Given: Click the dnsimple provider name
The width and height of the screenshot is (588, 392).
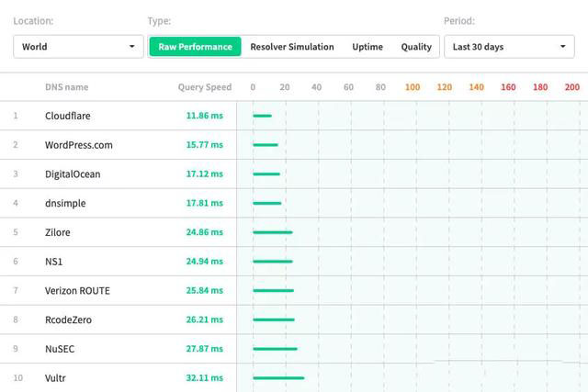Looking at the screenshot, I should (x=67, y=204).
